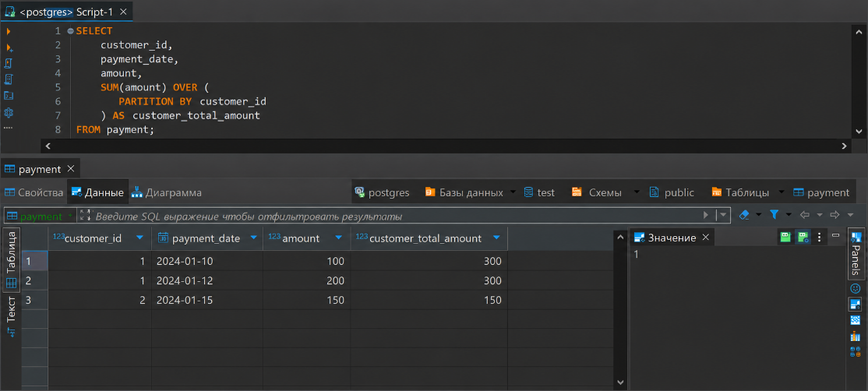Screen dimensions: 868x391
Task: Select the amount cell containing 200
Action: pyautogui.click(x=307, y=281)
